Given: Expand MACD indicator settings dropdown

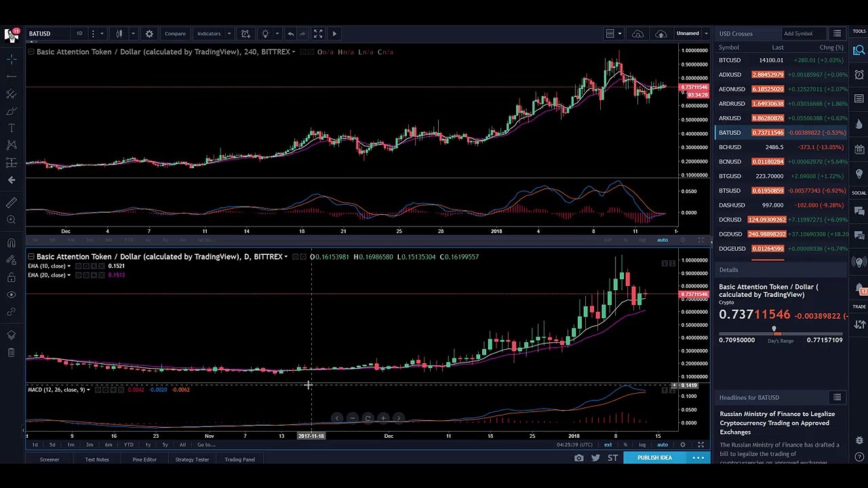Looking at the screenshot, I should click(88, 390).
